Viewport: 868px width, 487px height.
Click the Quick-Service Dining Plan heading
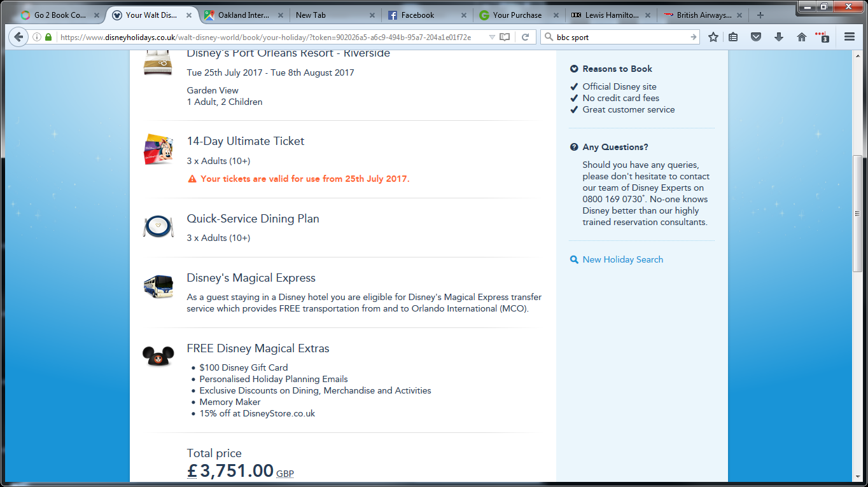click(x=253, y=219)
